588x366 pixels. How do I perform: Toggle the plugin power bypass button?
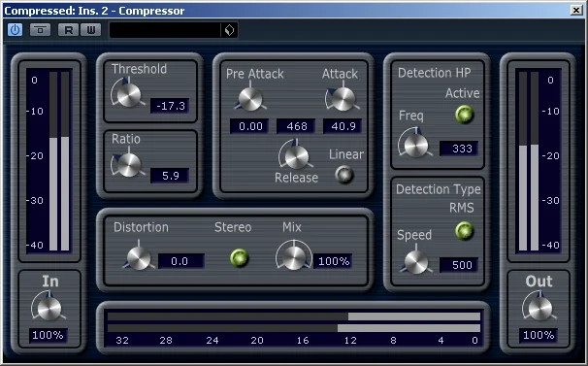tap(15, 30)
